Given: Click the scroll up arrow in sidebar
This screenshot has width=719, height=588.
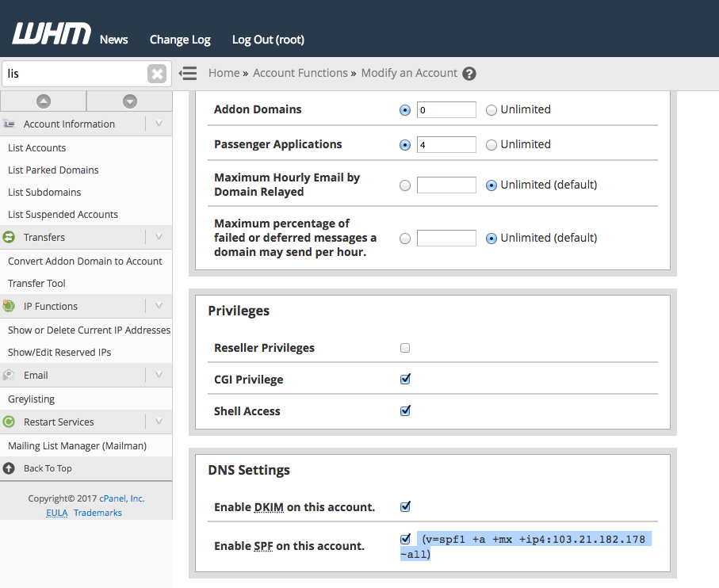Looking at the screenshot, I should (44, 101).
